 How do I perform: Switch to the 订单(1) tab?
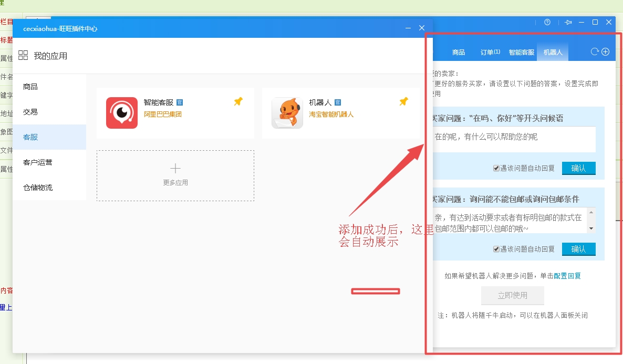tap(490, 52)
